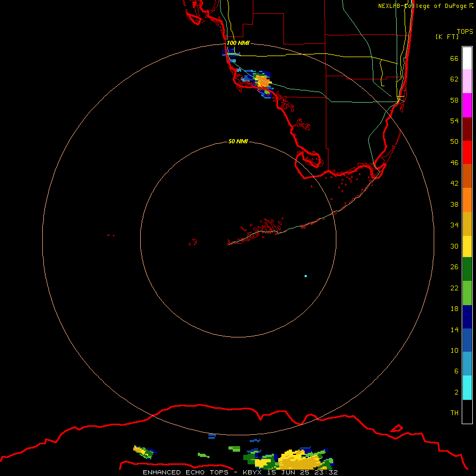Click the 54 value on the legend
The width and height of the screenshot is (476, 476).
(x=454, y=121)
